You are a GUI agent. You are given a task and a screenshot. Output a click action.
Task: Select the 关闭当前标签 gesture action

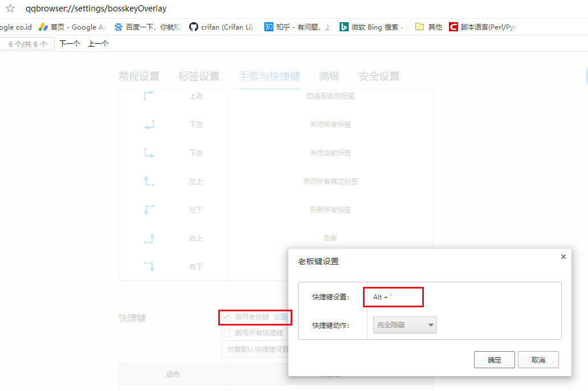pos(330,153)
